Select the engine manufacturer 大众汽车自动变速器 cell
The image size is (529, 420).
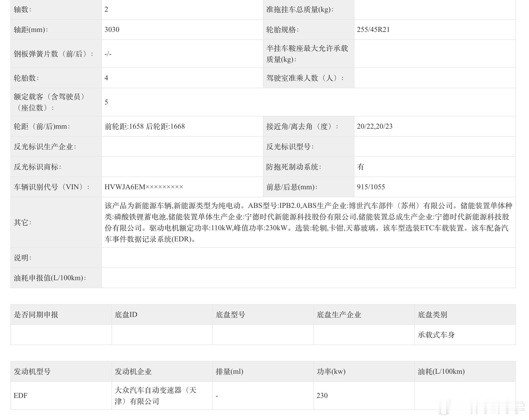[x=155, y=396]
